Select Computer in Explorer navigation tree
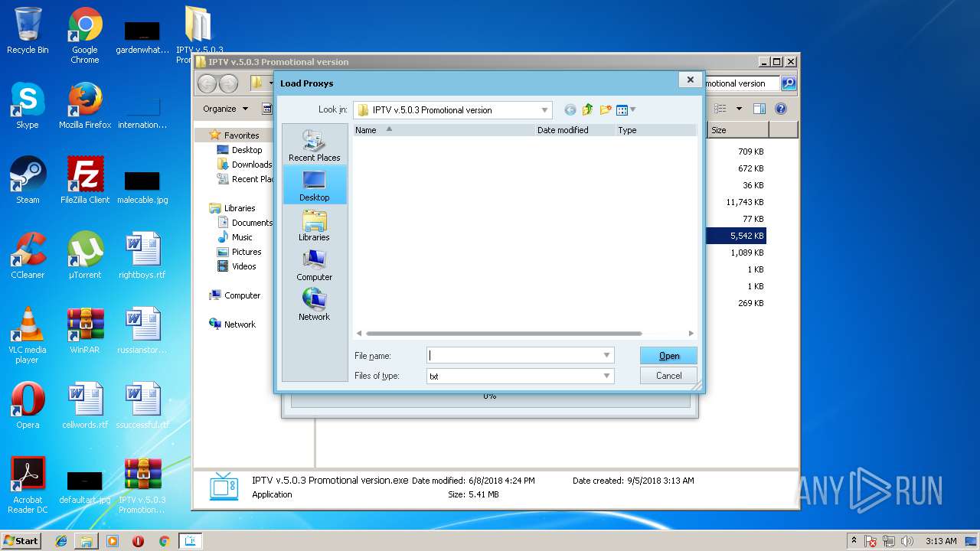Image resolution: width=980 pixels, height=551 pixels. coord(242,295)
